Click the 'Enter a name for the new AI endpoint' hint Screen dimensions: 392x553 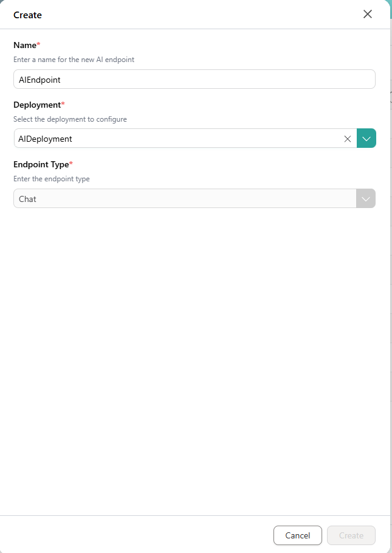coord(74,60)
